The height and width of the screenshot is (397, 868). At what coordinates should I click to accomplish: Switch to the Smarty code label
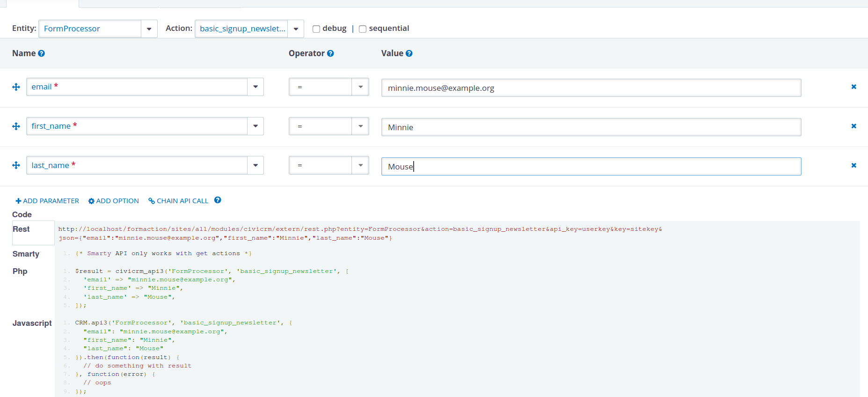point(26,254)
